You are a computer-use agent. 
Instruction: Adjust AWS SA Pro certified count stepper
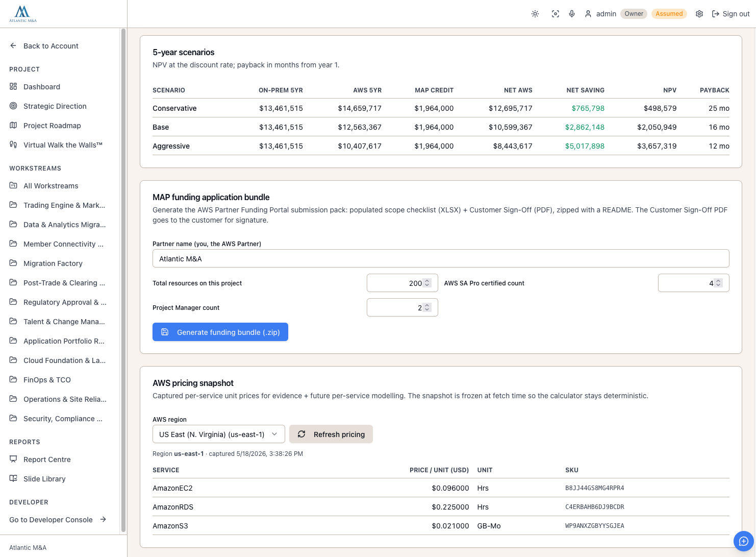click(x=718, y=283)
